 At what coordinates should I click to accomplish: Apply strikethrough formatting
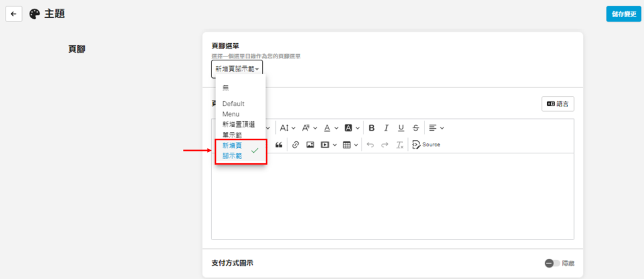(415, 128)
